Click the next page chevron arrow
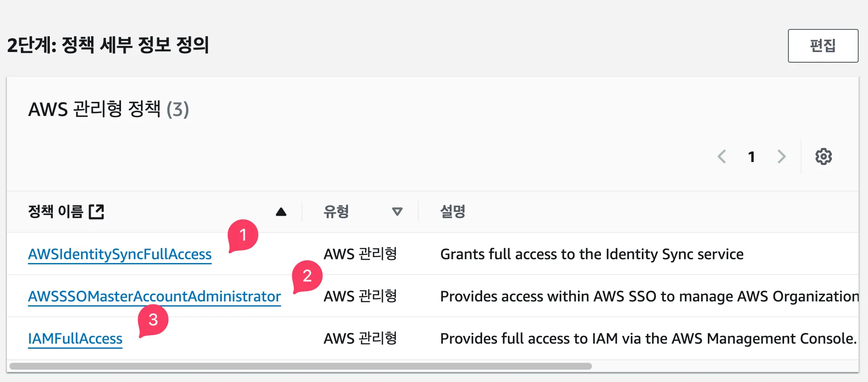Screen dimensions: 868x382 pyautogui.click(x=782, y=157)
